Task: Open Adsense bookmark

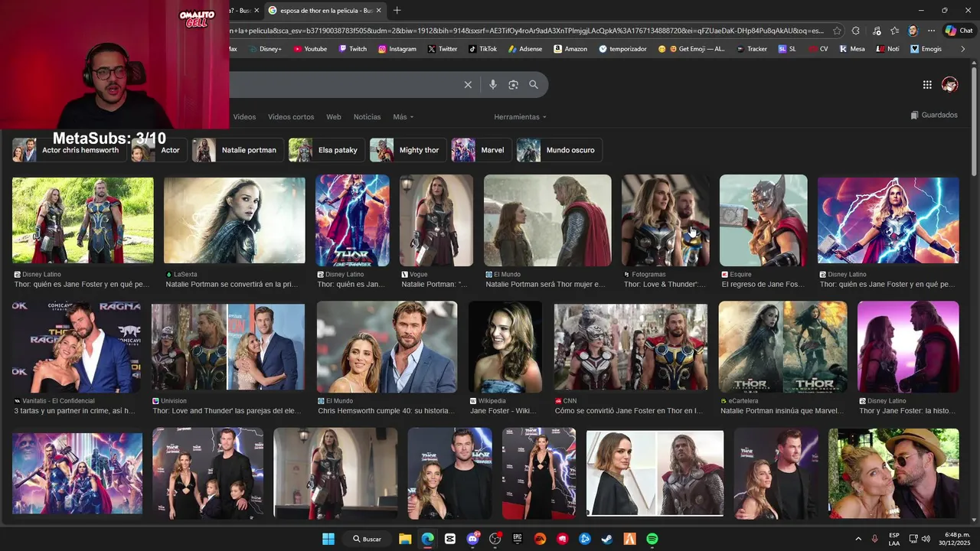Action: (x=525, y=49)
